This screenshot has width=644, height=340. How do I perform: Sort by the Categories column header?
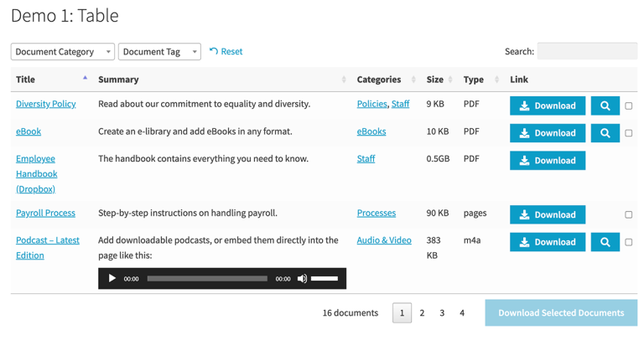pyautogui.click(x=385, y=80)
